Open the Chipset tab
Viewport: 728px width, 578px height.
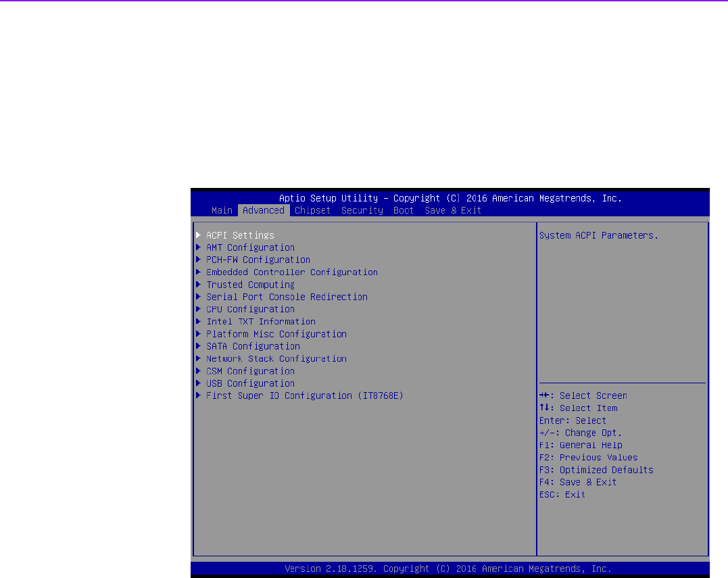pyautogui.click(x=312, y=210)
